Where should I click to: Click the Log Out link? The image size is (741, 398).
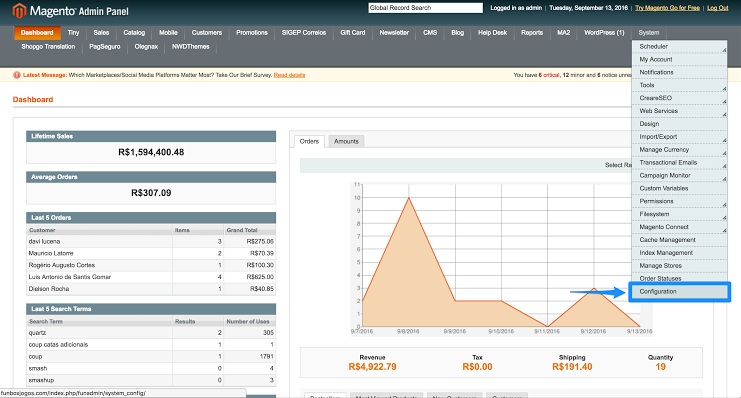tap(717, 8)
